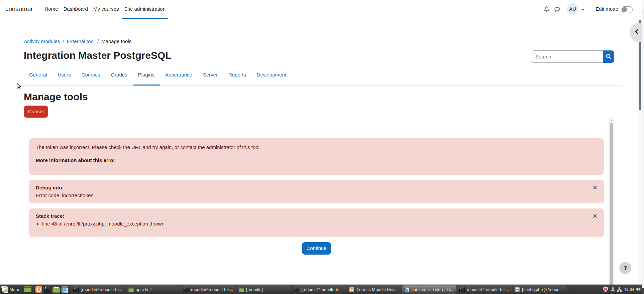Click the blue Continue button
This screenshot has width=644, height=294.
[x=316, y=248]
